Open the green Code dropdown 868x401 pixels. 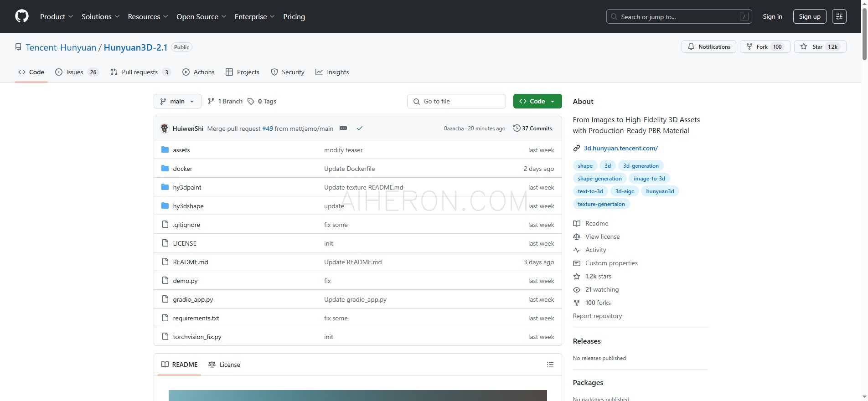(537, 101)
